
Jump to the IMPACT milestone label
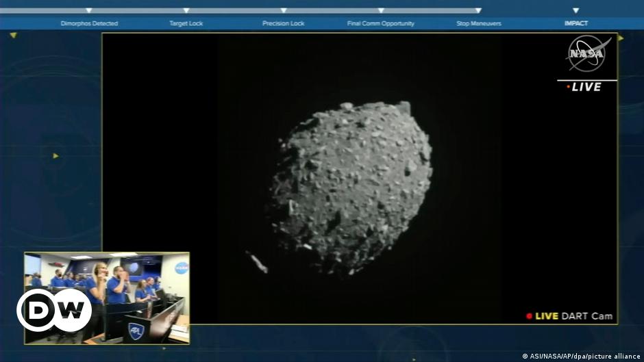pos(575,23)
